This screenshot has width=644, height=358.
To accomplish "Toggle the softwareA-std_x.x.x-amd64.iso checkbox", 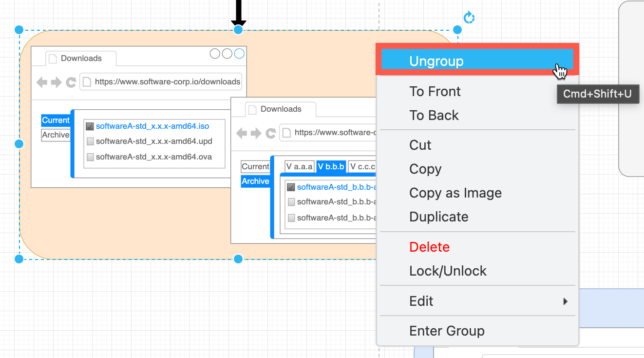I will (90, 126).
